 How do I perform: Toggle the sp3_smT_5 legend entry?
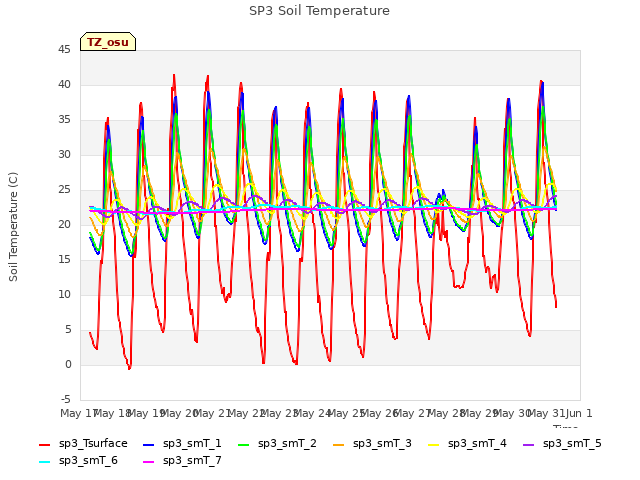tap(562, 443)
